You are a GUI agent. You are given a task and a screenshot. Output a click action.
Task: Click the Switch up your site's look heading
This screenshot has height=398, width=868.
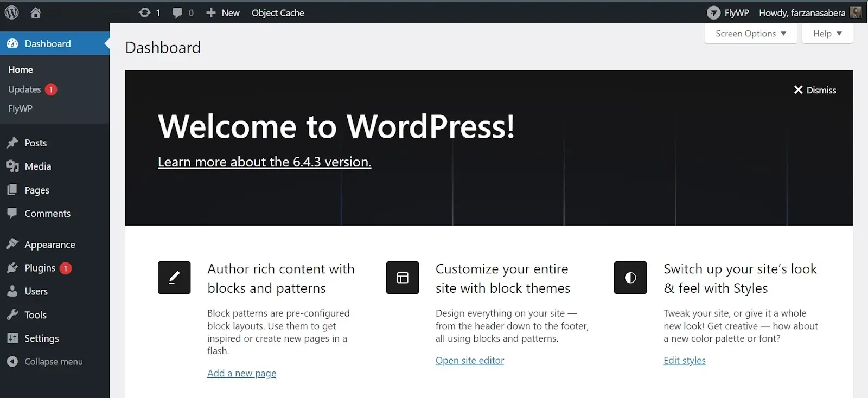tap(740, 278)
